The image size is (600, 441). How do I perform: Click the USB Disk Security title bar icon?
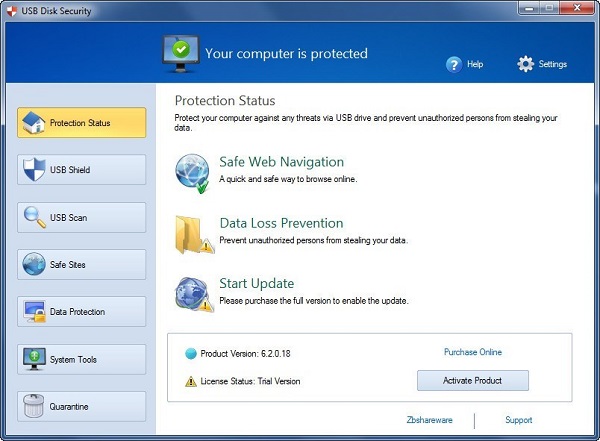click(12, 11)
